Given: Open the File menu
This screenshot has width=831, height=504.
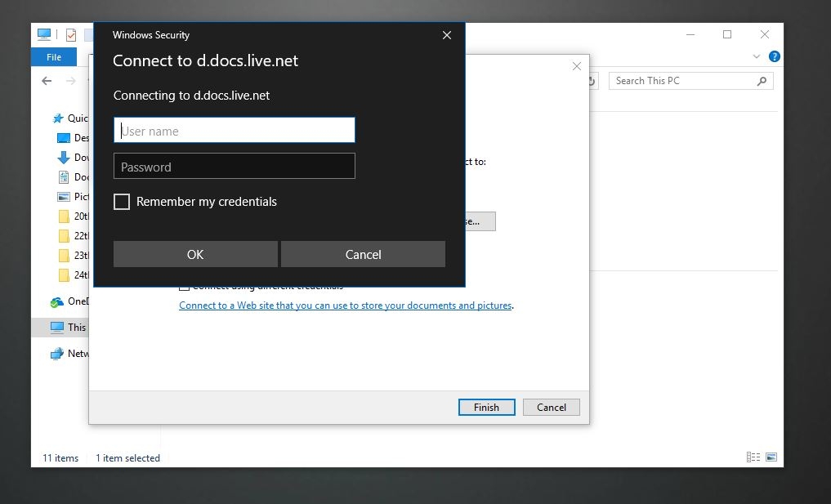Looking at the screenshot, I should [x=53, y=57].
